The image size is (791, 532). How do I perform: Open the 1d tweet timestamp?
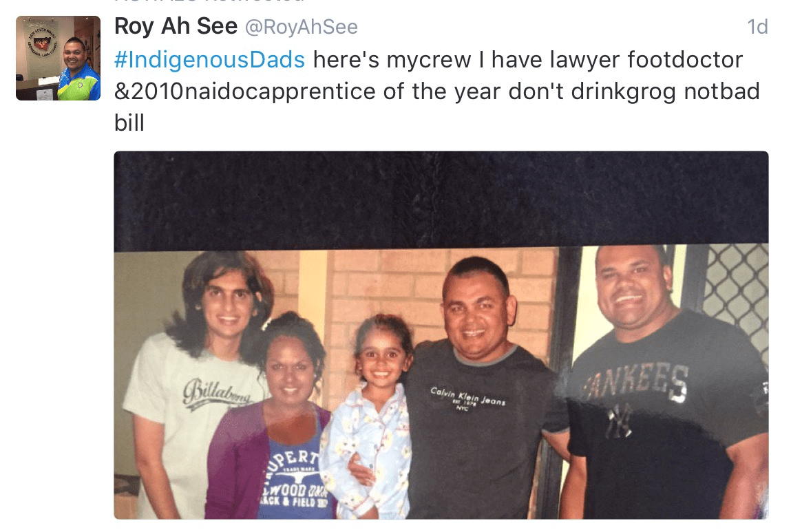pyautogui.click(x=757, y=27)
